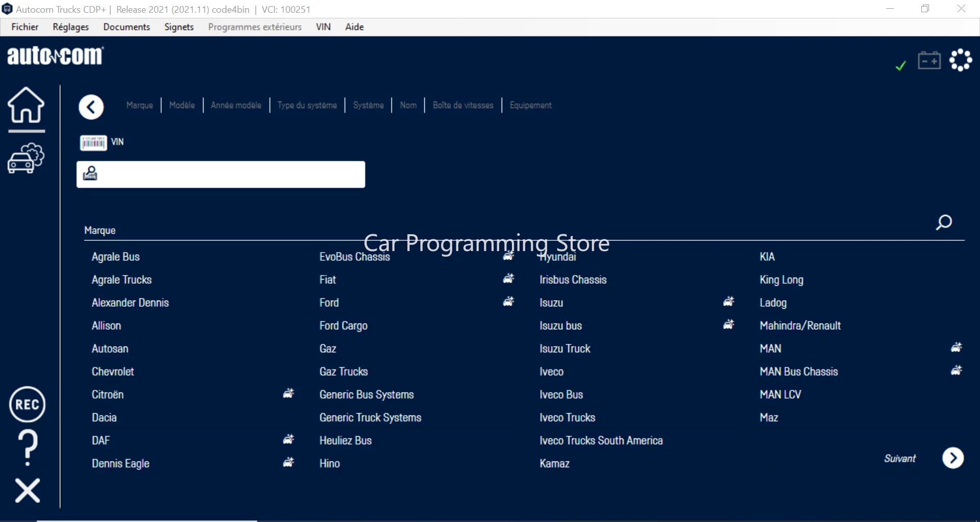Open the VIN menu
Image resolution: width=980 pixels, height=522 pixels.
(323, 27)
